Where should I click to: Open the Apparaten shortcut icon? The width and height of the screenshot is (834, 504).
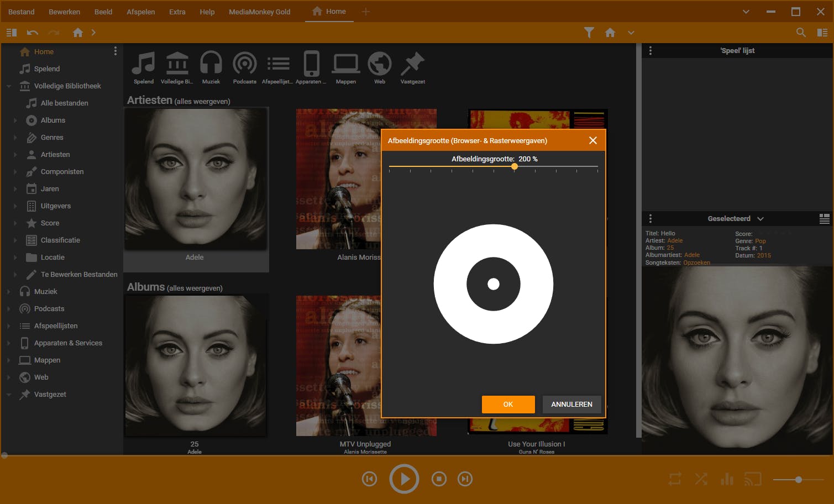(x=312, y=64)
